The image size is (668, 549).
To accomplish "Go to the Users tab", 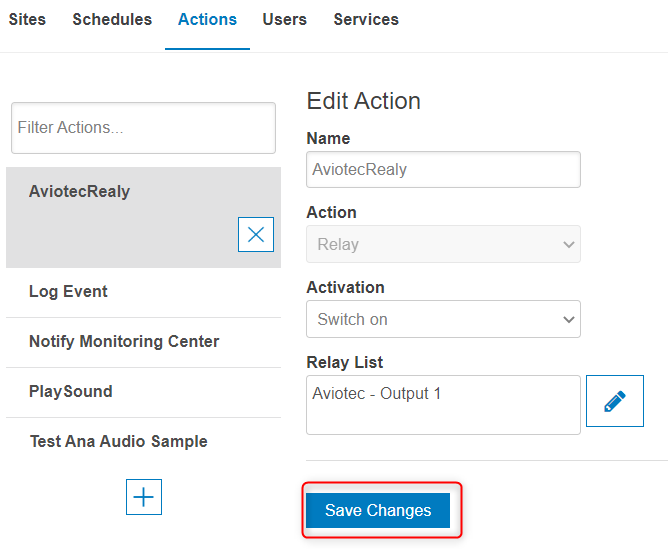I will point(285,20).
